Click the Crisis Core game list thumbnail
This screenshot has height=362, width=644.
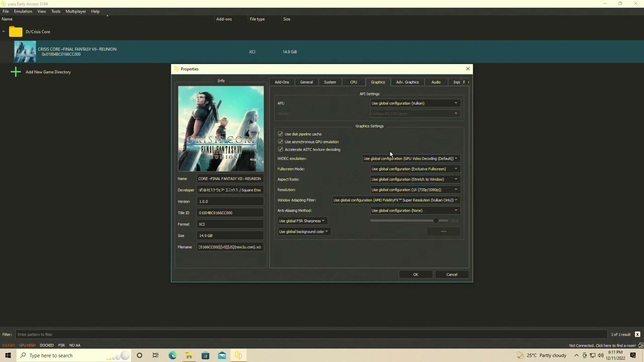tap(25, 52)
